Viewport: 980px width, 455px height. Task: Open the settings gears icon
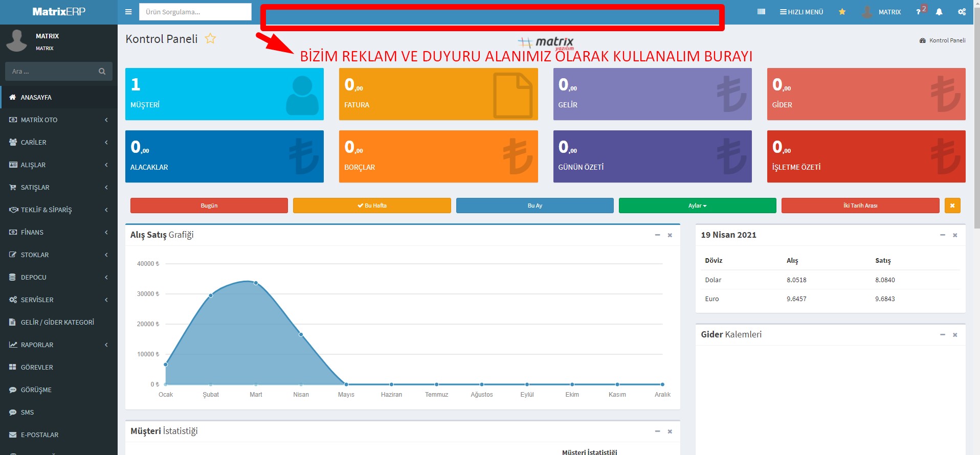tap(962, 12)
